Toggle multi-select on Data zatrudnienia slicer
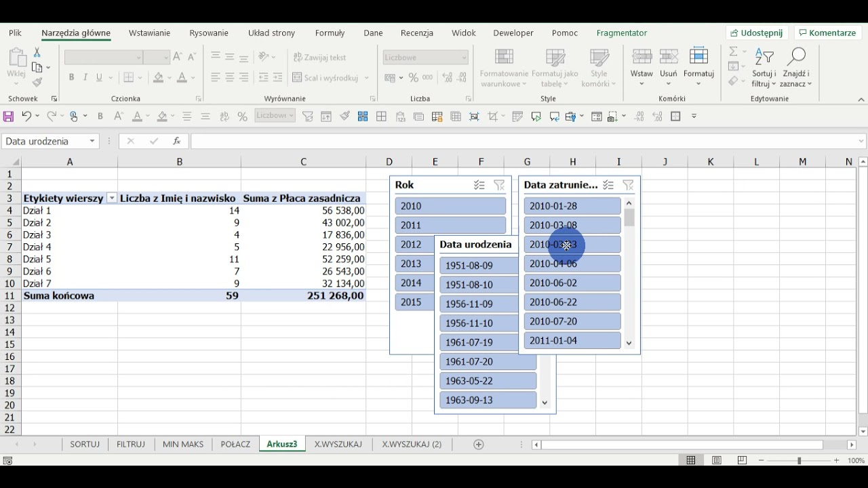 pyautogui.click(x=608, y=185)
